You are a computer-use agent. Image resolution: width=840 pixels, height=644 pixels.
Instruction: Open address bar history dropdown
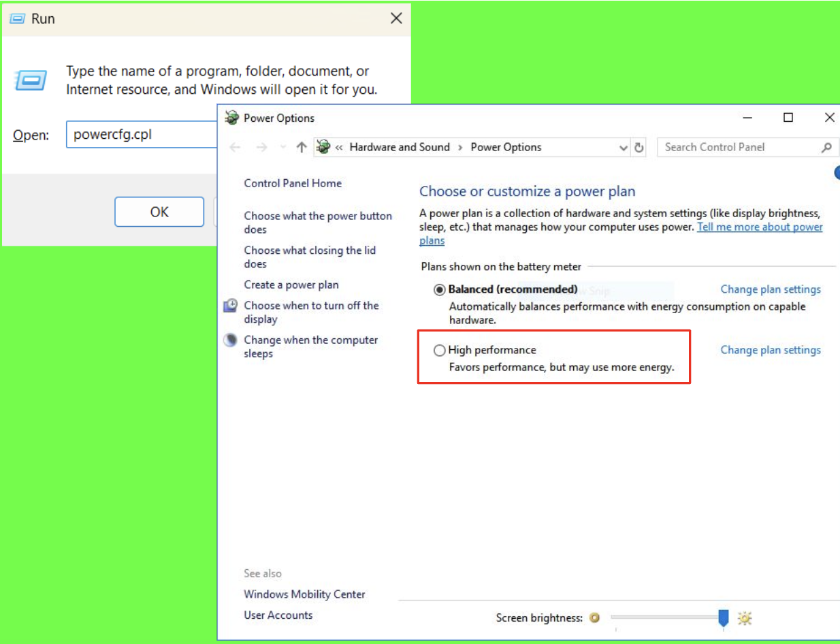(x=623, y=147)
